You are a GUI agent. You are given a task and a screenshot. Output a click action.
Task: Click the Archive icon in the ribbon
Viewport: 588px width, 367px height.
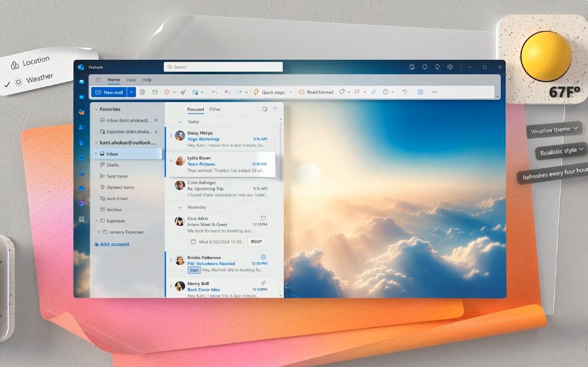[x=155, y=92]
